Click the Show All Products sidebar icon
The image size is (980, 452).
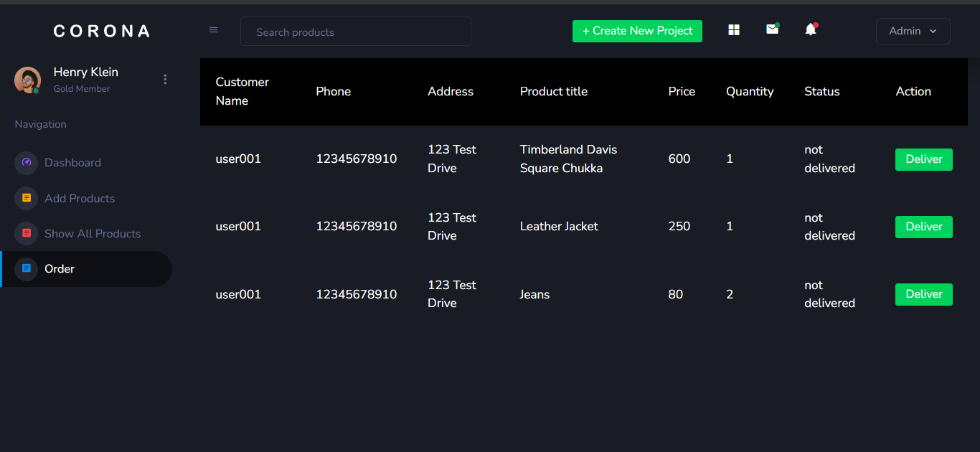tap(26, 233)
